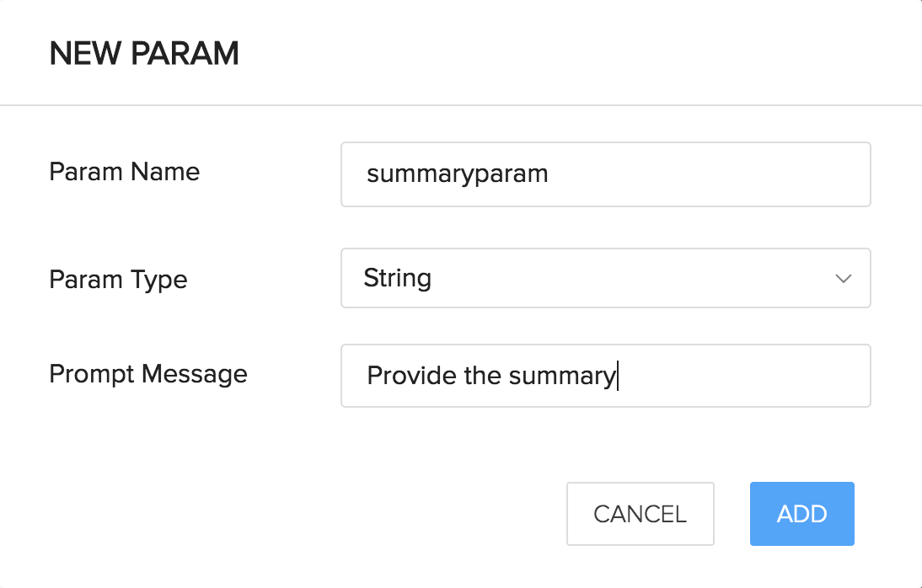Select the String value in Param Type

(398, 278)
